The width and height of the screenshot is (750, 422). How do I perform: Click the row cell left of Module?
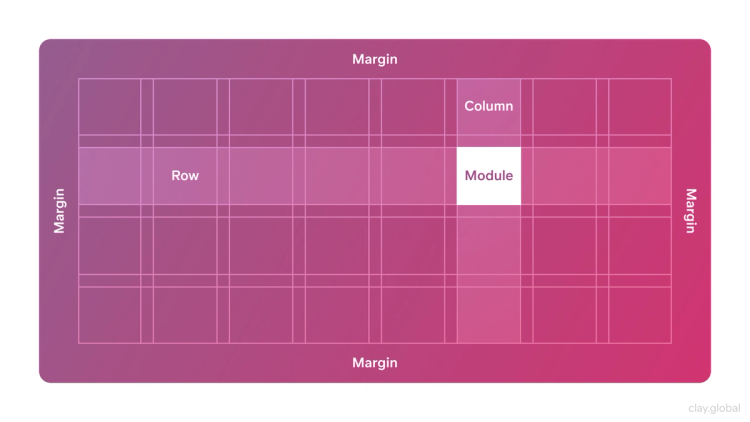tap(413, 176)
